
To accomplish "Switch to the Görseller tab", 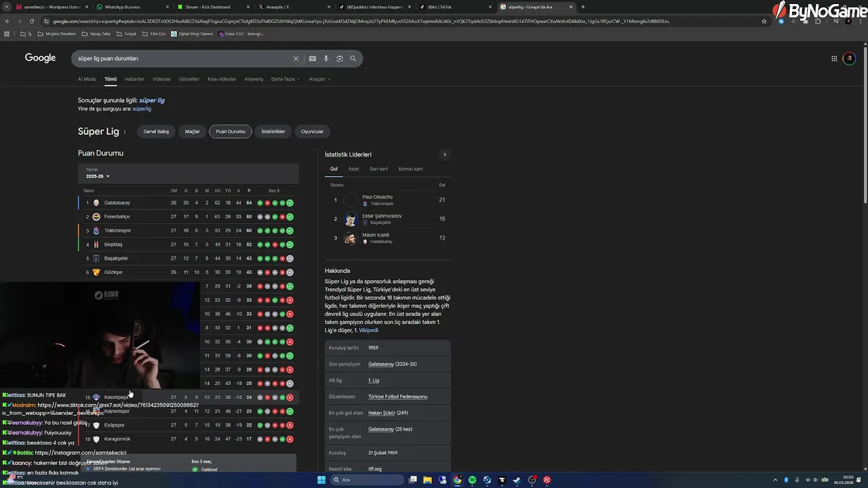I will pyautogui.click(x=189, y=79).
